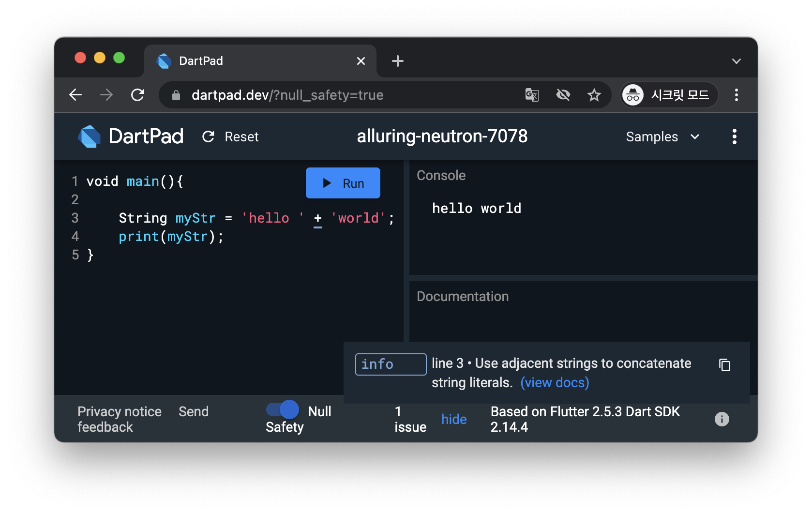Viewport: 812px width, 514px height.
Task: Close the DartPad tab
Action: [361, 61]
